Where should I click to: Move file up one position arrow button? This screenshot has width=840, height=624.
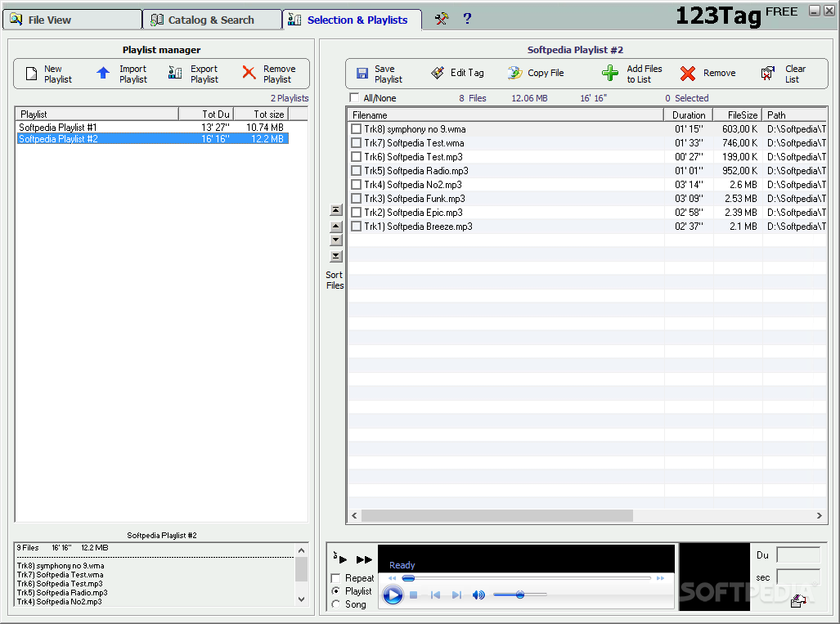(x=336, y=227)
